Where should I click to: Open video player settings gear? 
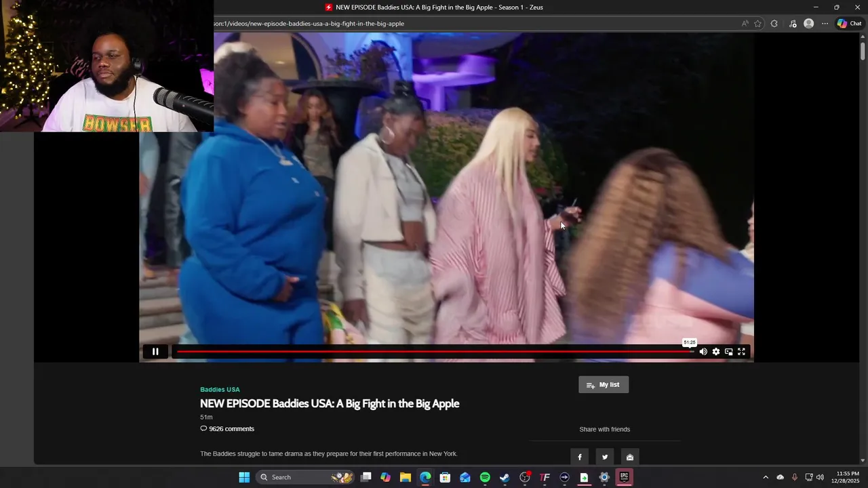click(x=716, y=352)
